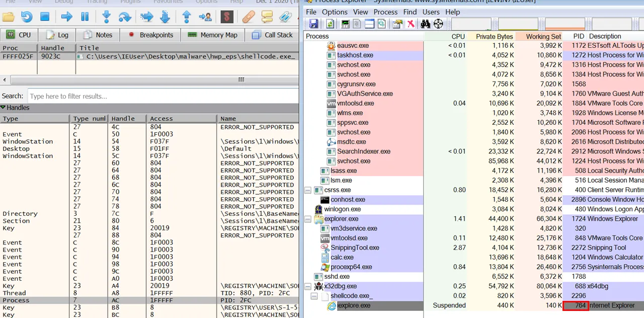Select the suspended iexplore.exe process
The image size is (644, 318).
[x=354, y=305]
